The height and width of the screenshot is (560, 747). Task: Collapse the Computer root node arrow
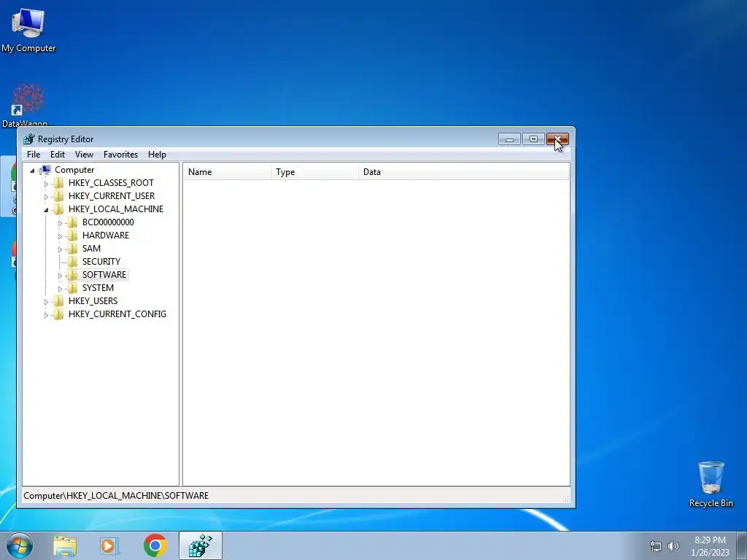pos(32,171)
